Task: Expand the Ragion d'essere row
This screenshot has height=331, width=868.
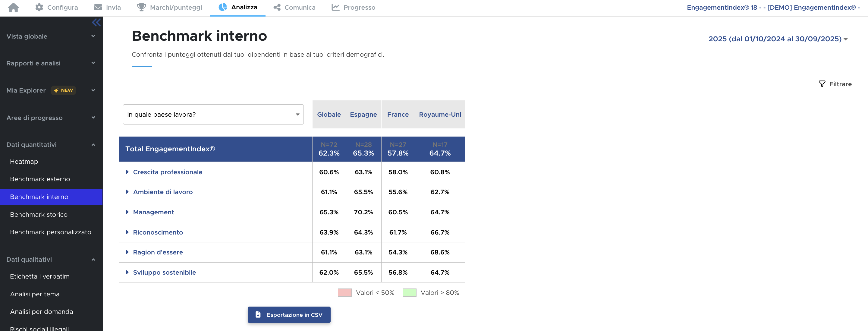Action: point(127,252)
